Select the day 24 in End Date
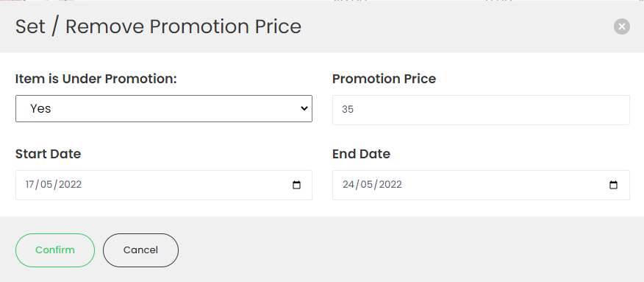 tap(348, 184)
